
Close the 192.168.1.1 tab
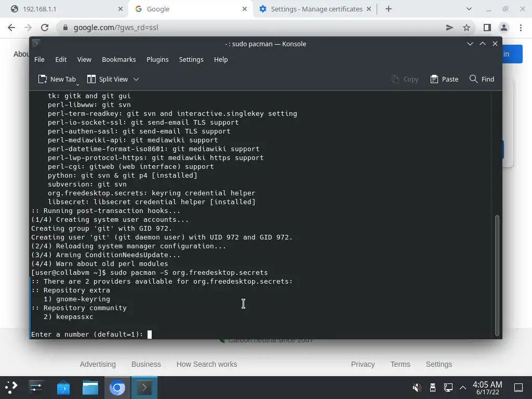(x=121, y=9)
